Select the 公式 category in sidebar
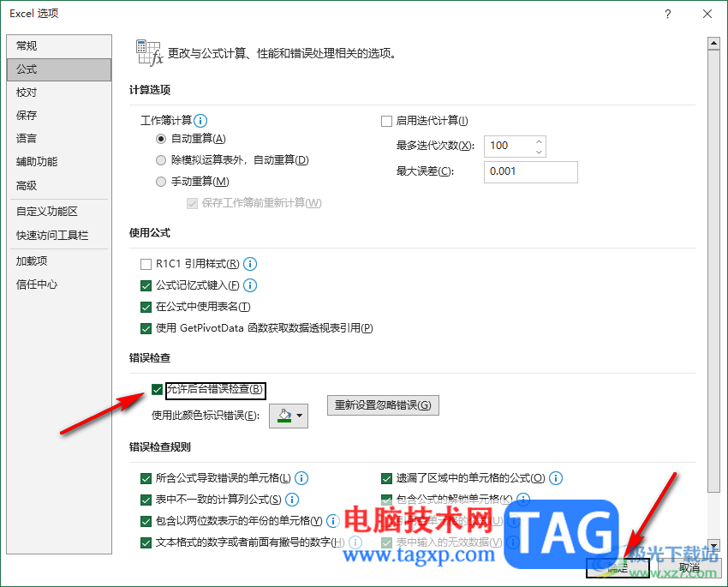 (59, 69)
